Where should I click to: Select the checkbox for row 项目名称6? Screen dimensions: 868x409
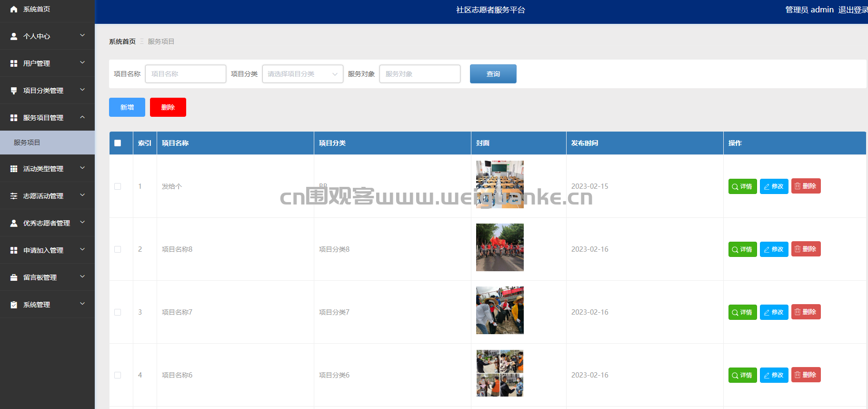coord(118,375)
